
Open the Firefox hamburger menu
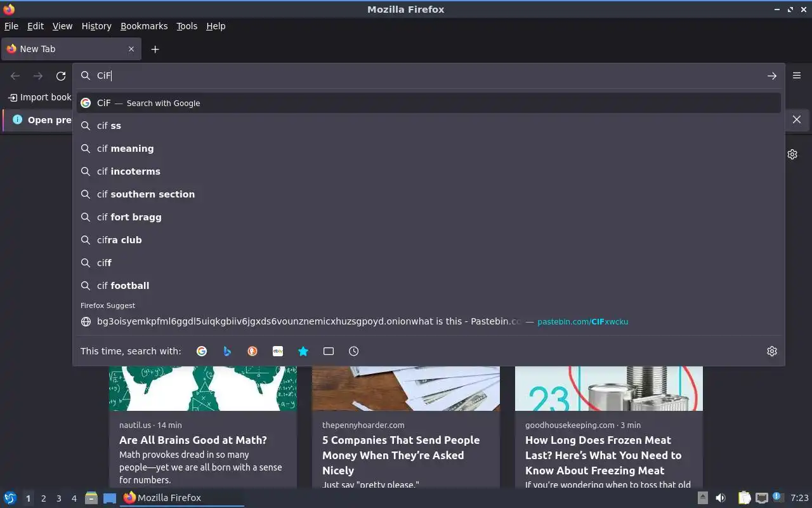797,76
